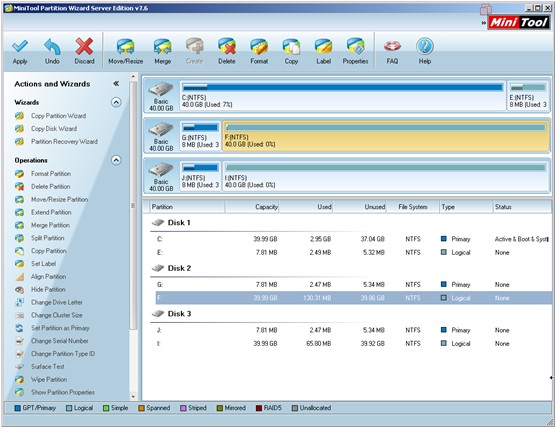Choose Format Partition operation
This screenshot has height=429, width=557.
click(x=51, y=174)
